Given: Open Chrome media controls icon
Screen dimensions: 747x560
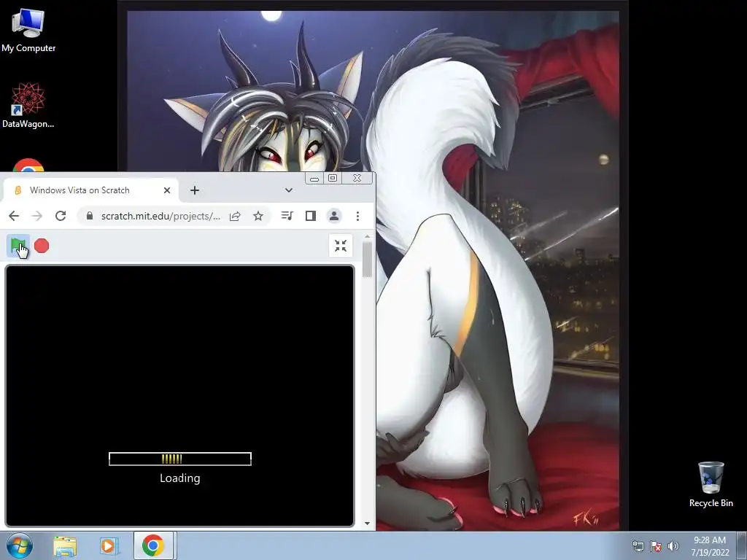Looking at the screenshot, I should pos(287,216).
